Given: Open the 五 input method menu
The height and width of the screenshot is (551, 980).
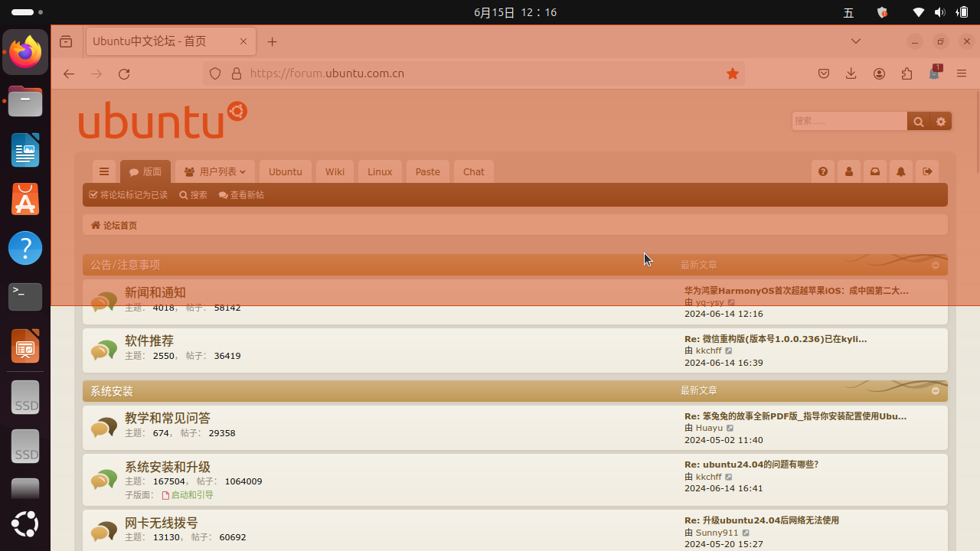Looking at the screenshot, I should (848, 12).
